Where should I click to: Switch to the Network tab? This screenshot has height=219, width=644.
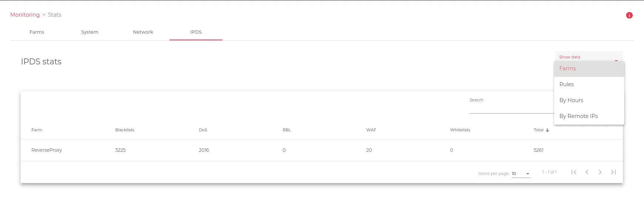pyautogui.click(x=143, y=32)
